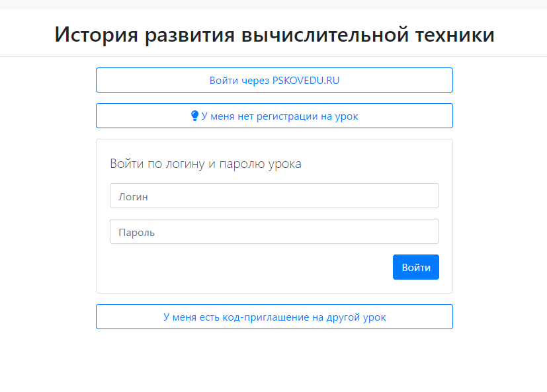Click the PSKOVEDU.RU text in the top button
The width and height of the screenshot is (547, 392).
[306, 80]
